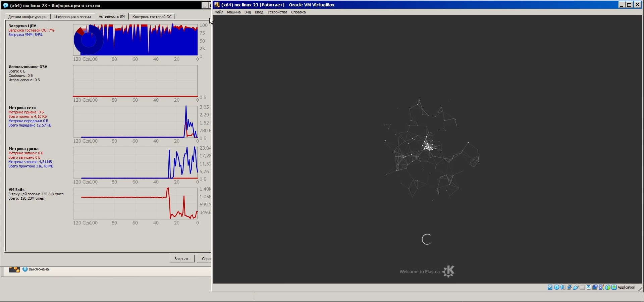This screenshot has width=644, height=302.
Task: Click the shared folders indicator icon
Action: pos(582,287)
